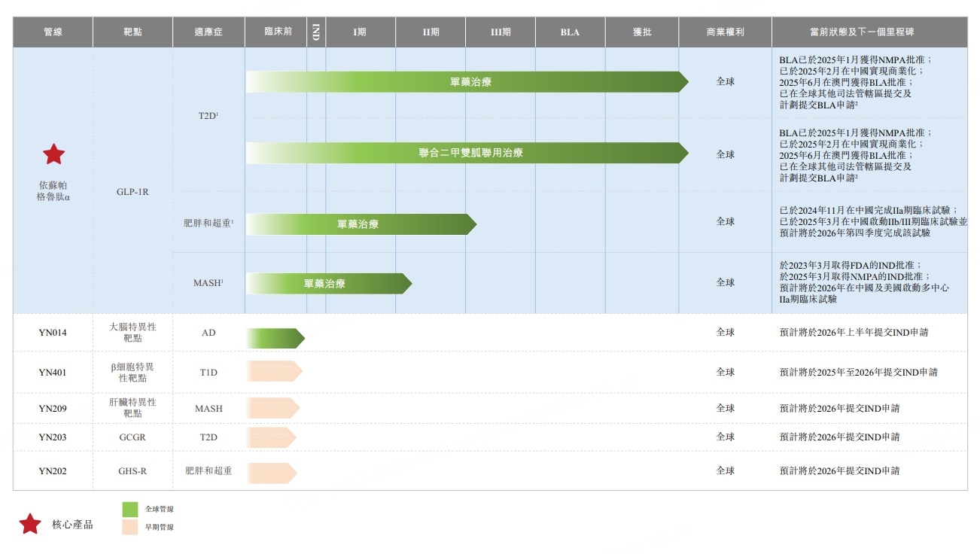
Task: Select the YN209 pipeline cell
Action: tap(53, 409)
